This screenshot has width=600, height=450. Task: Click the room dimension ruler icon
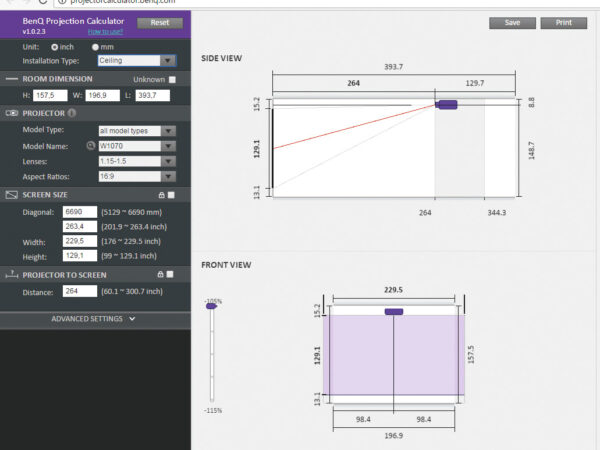[13, 79]
